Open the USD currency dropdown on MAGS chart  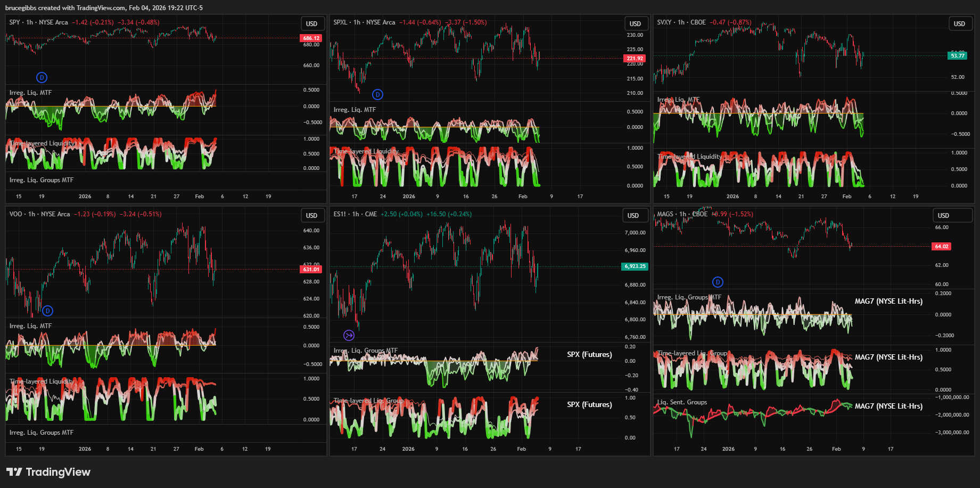coord(943,216)
